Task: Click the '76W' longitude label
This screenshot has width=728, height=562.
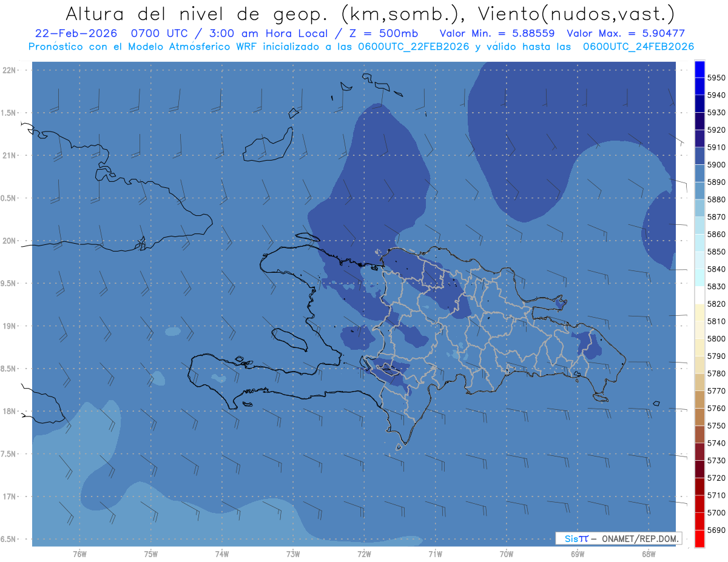Action: tap(79, 554)
